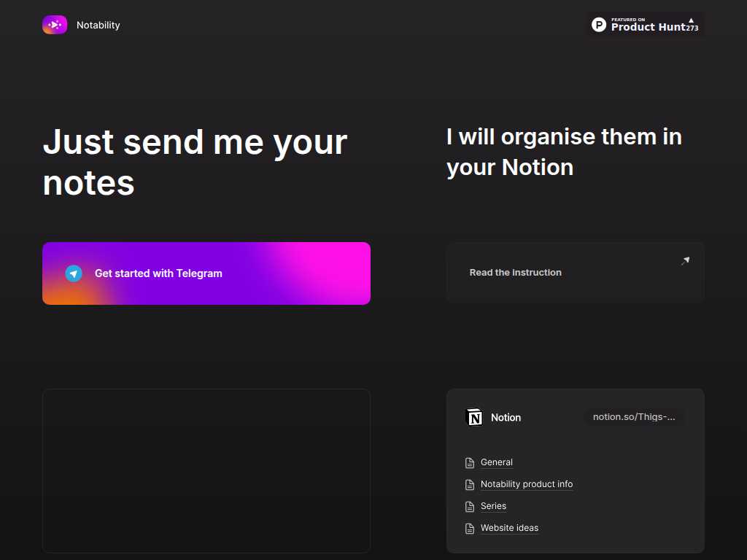Open Read the instruction card

(576, 273)
